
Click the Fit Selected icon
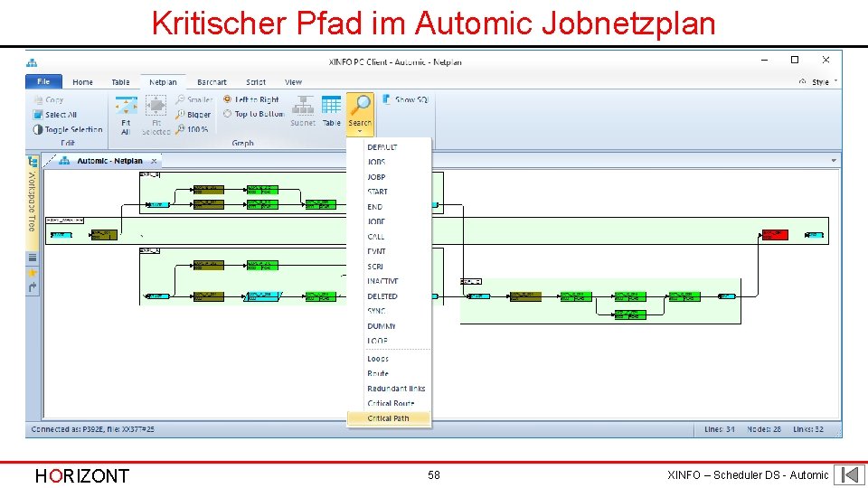[x=156, y=115]
